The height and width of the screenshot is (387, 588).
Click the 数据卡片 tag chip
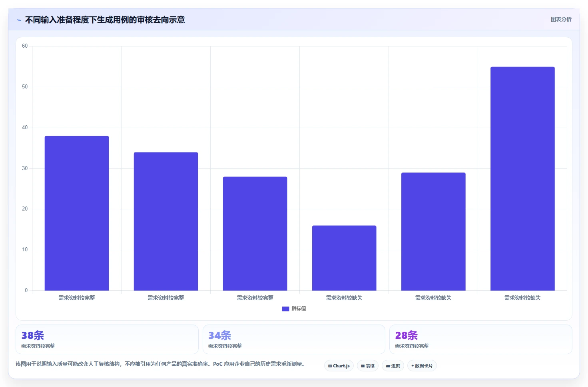pyautogui.click(x=422, y=366)
